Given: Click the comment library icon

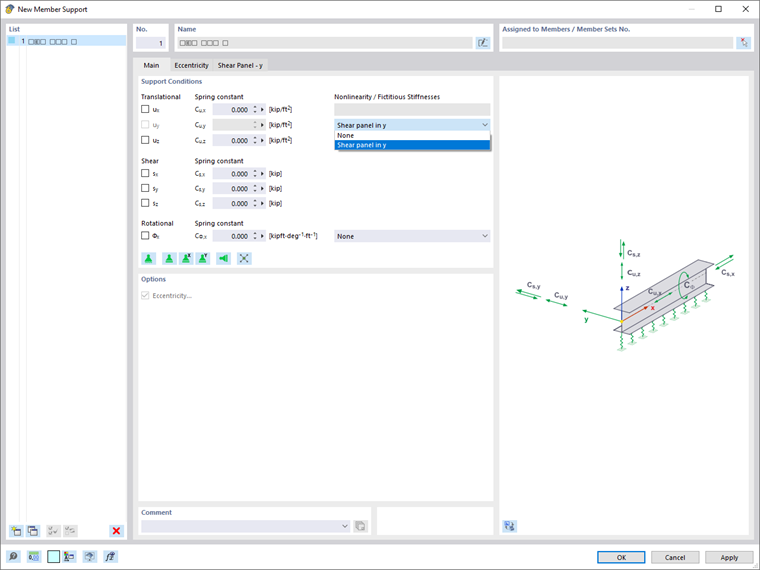Looking at the screenshot, I should tap(360, 526).
